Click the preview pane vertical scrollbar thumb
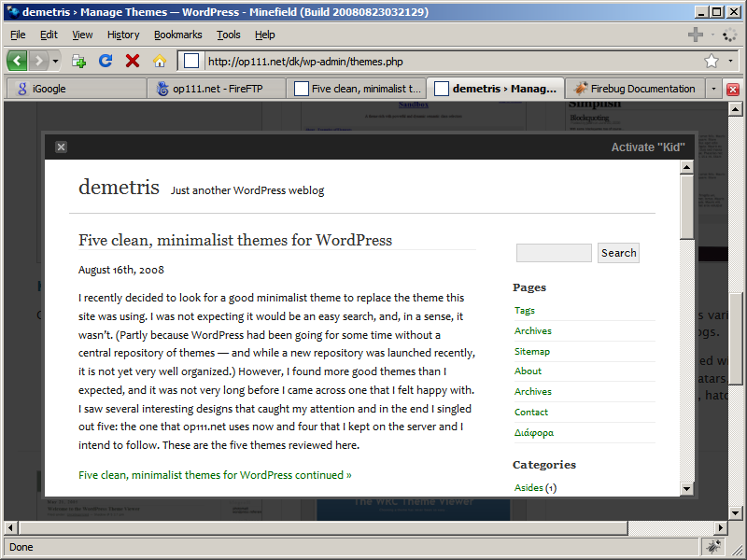 [x=686, y=206]
